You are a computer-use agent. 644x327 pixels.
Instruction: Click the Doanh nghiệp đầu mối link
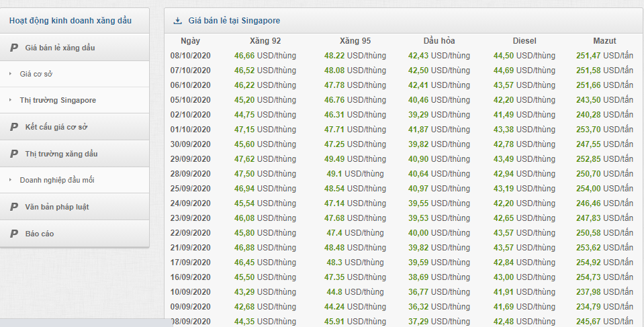click(x=57, y=180)
